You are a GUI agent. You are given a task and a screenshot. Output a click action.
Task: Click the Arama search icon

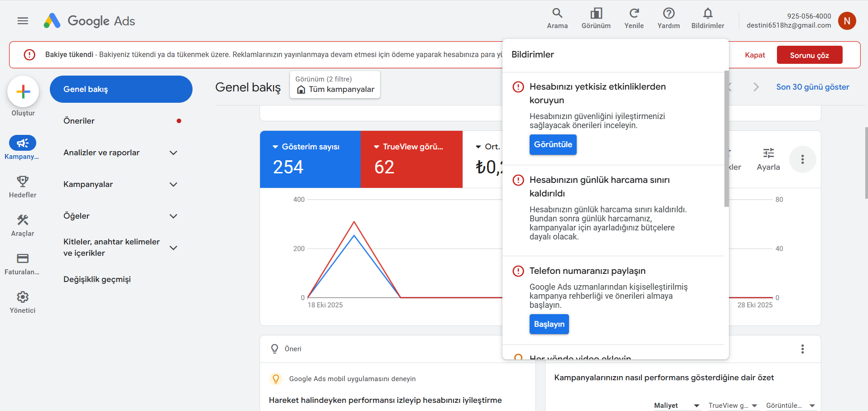[557, 14]
